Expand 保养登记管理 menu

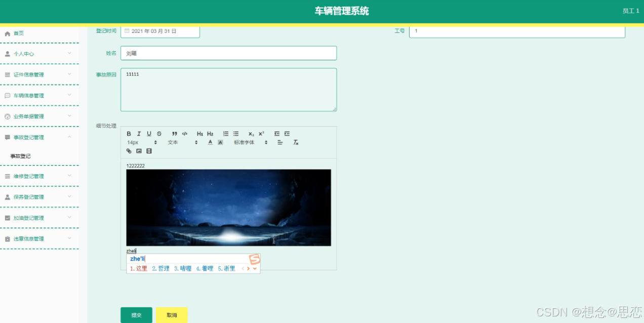pyautogui.click(x=39, y=197)
